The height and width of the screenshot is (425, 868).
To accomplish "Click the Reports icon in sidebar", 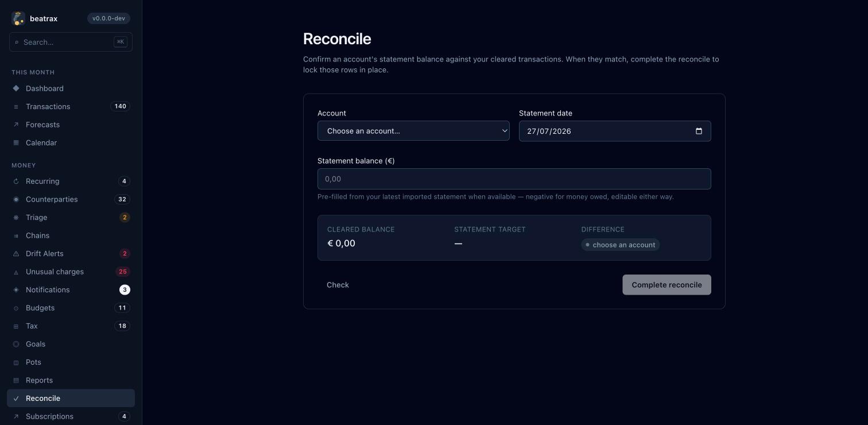I will click(16, 380).
